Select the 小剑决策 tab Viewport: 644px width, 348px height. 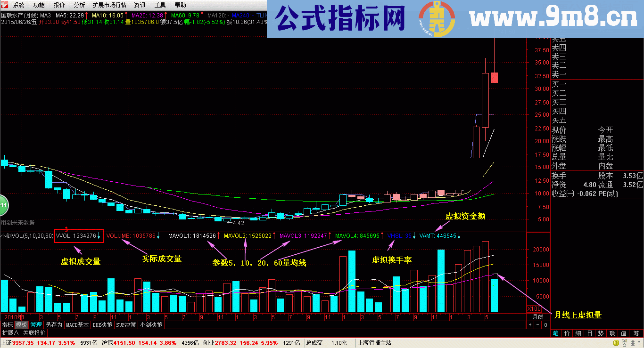[151, 325]
